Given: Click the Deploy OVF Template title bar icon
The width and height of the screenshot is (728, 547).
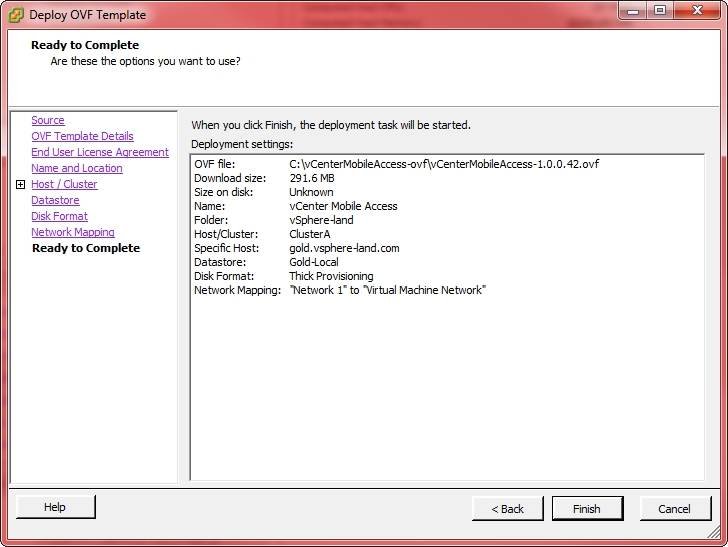Looking at the screenshot, I should click(16, 14).
